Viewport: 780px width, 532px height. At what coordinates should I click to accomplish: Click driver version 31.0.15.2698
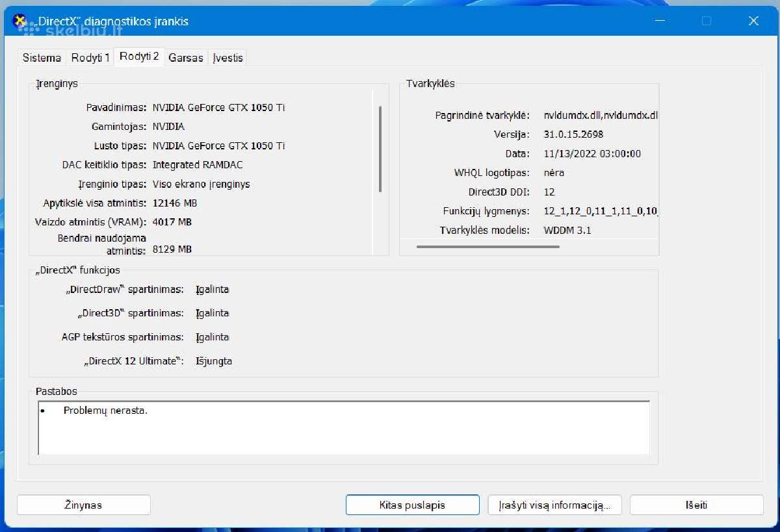click(x=573, y=134)
